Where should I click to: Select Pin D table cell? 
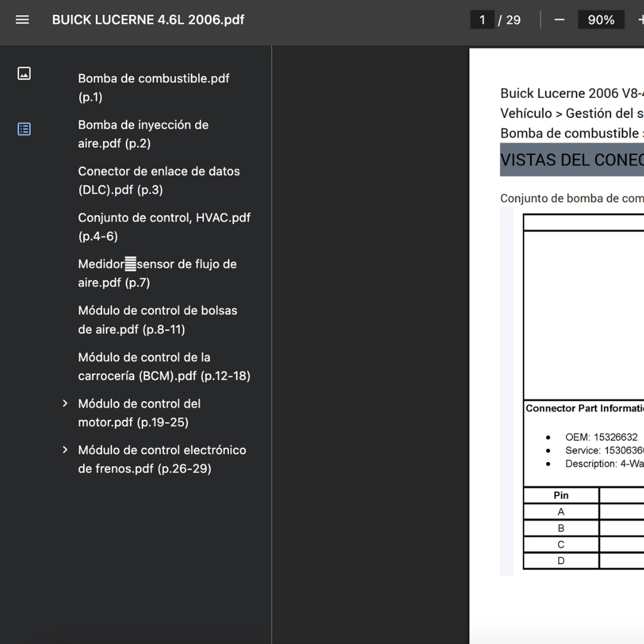561,561
